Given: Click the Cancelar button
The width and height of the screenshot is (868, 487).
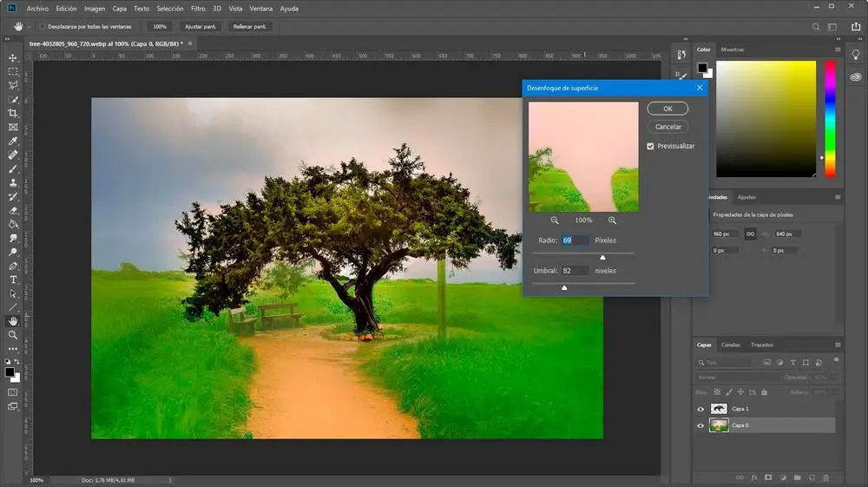Looking at the screenshot, I should (667, 127).
